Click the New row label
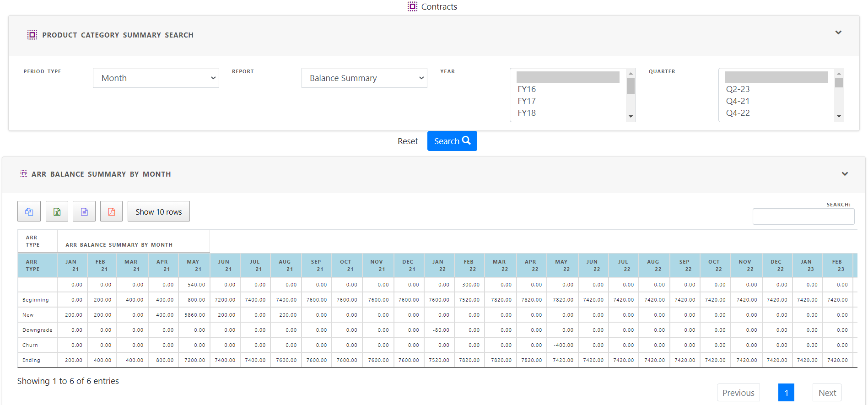This screenshot has width=868, height=405. [x=28, y=315]
